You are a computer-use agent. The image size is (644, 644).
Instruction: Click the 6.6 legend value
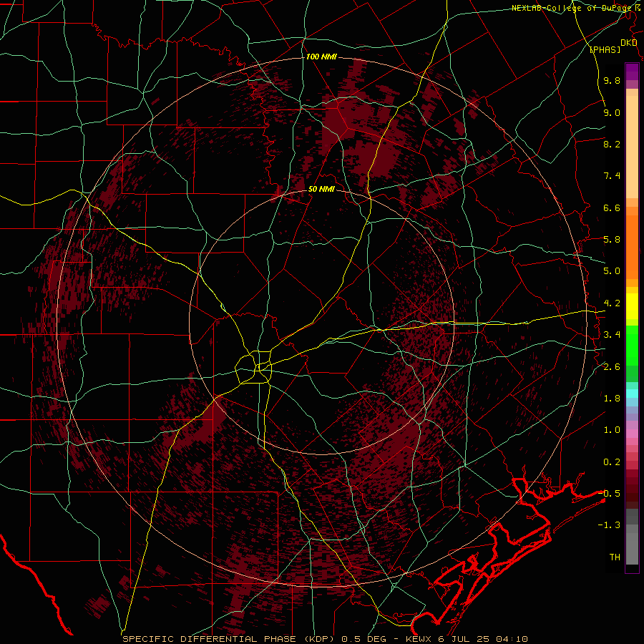(x=612, y=208)
